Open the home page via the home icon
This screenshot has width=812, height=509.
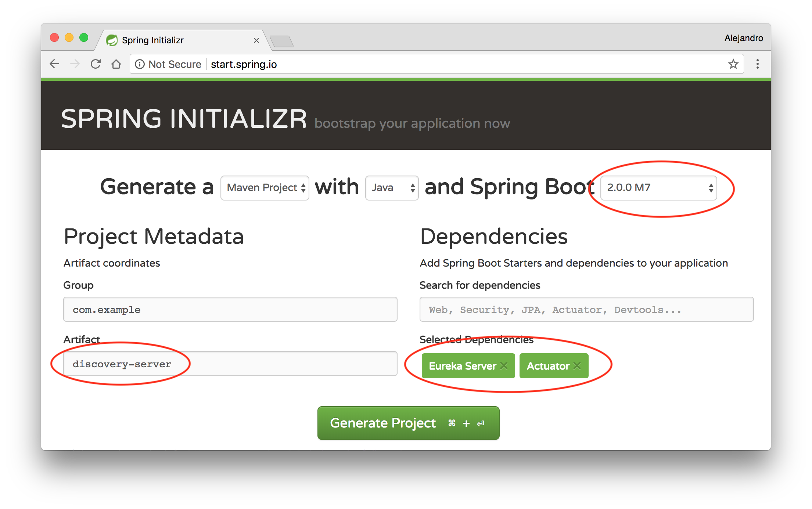pyautogui.click(x=116, y=64)
